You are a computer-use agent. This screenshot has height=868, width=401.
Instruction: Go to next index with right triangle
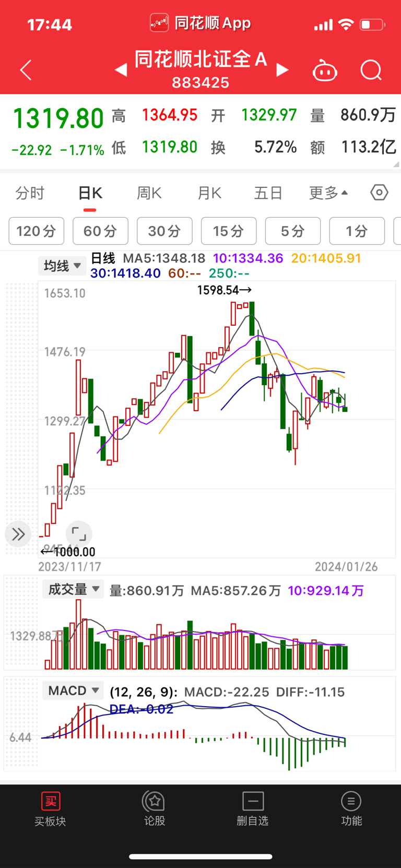pyautogui.click(x=282, y=70)
